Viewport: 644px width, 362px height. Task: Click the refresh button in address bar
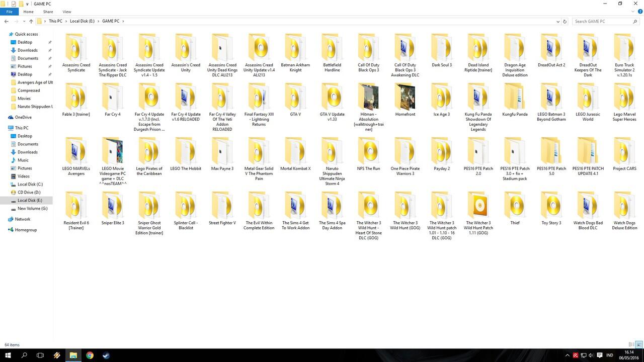(565, 21)
